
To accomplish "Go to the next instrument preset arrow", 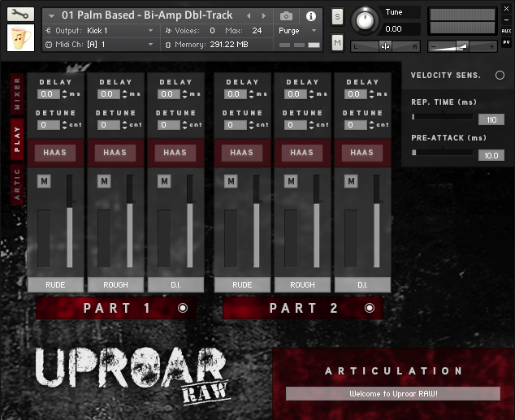I will 263,15.
